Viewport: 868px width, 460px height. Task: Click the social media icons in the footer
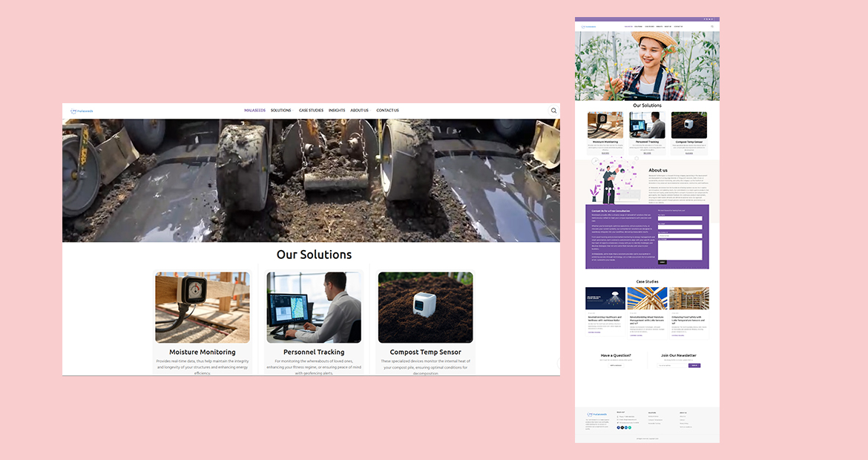point(624,427)
